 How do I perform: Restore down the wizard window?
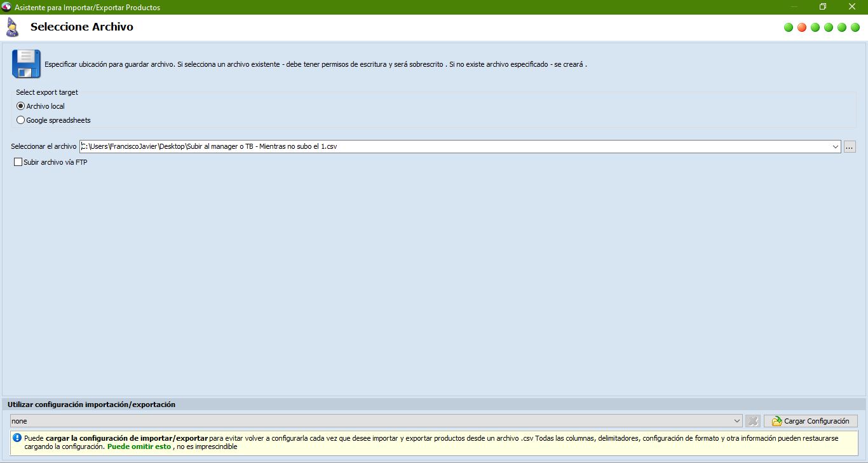click(x=823, y=7)
